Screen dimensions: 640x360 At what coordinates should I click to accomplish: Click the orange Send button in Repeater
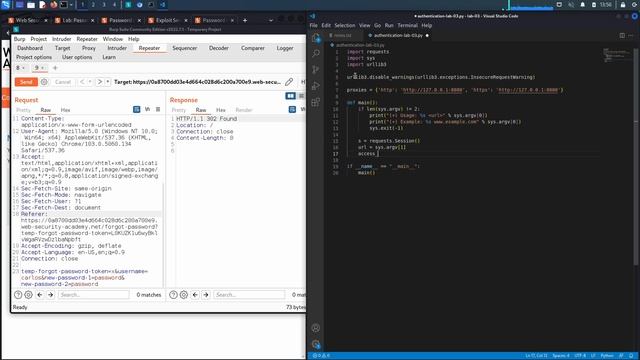pos(26,82)
